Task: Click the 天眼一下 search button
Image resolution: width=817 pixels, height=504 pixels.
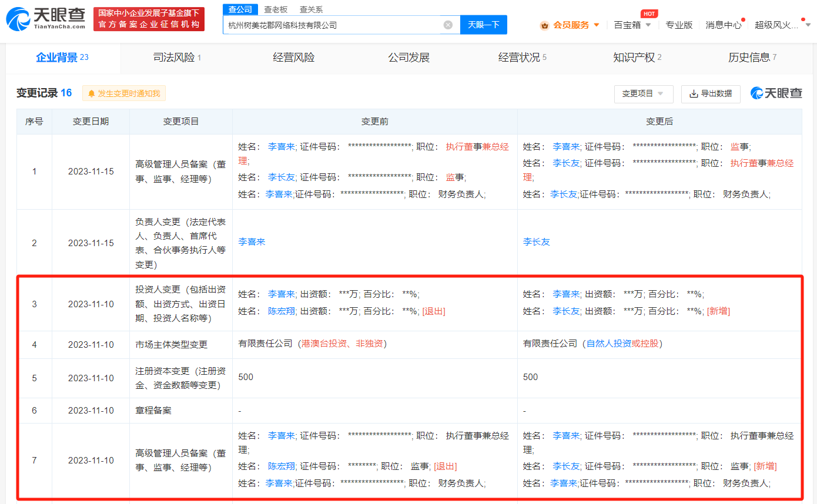Action: (484, 25)
